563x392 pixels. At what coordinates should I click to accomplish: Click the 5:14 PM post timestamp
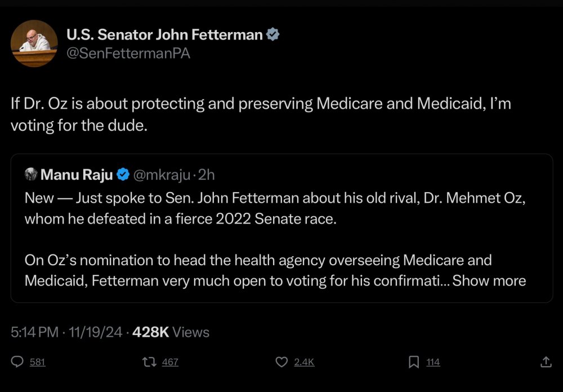click(x=34, y=332)
